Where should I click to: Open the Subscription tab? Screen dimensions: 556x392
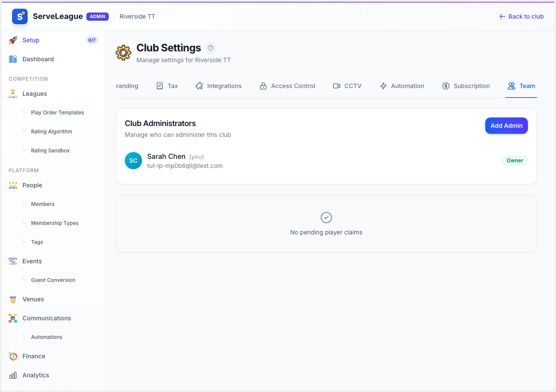tap(466, 86)
